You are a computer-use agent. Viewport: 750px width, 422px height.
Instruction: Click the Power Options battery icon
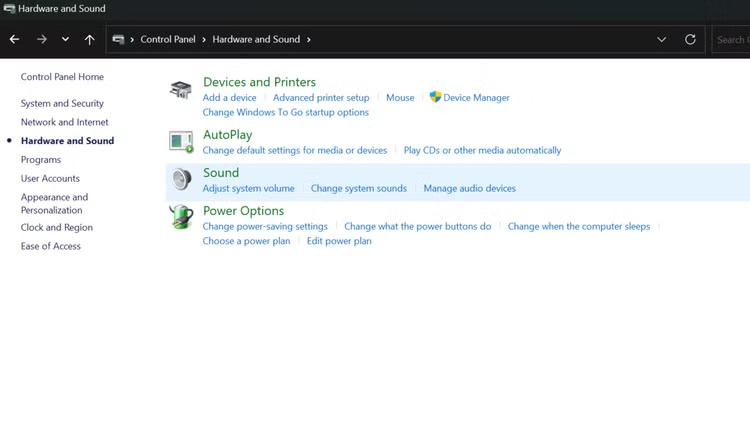pyautogui.click(x=181, y=217)
